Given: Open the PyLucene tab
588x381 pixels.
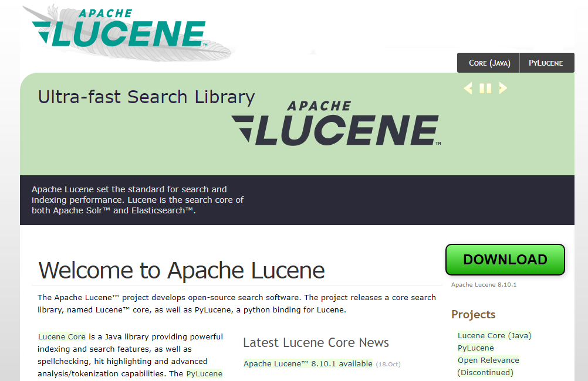Looking at the screenshot, I should pos(546,63).
